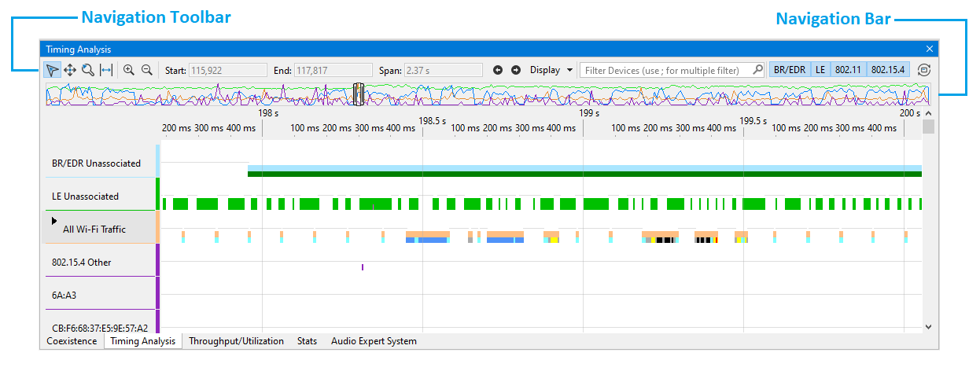
Task: Click the Span value field
Action: [444, 70]
